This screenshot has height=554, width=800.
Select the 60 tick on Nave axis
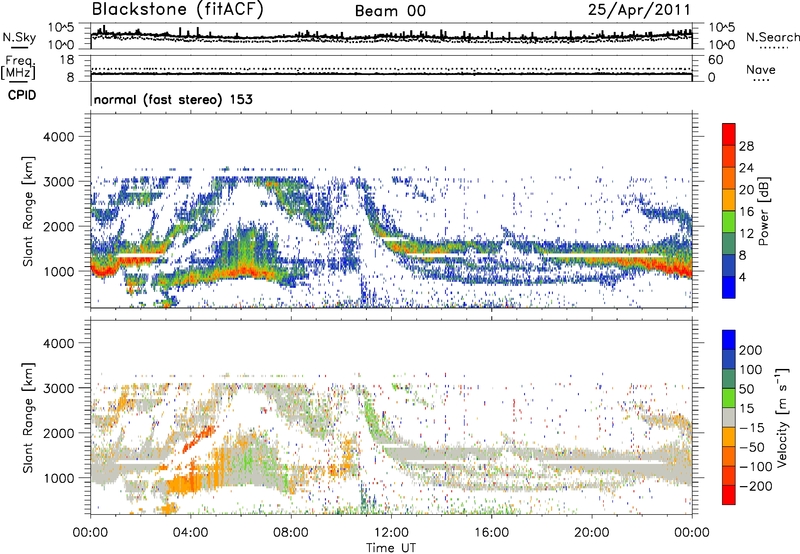716,60
